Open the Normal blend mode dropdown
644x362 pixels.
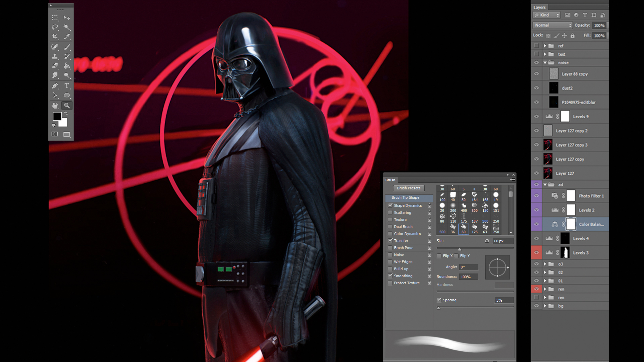pyautogui.click(x=552, y=25)
